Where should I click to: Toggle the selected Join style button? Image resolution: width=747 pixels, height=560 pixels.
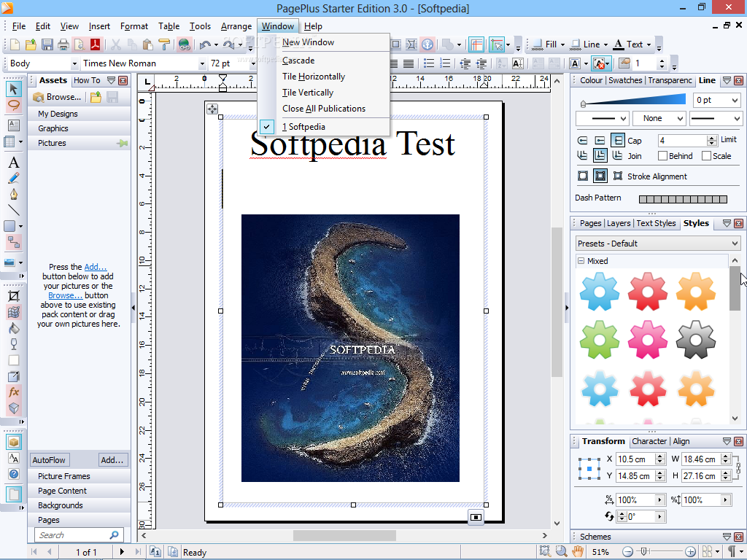(x=600, y=155)
